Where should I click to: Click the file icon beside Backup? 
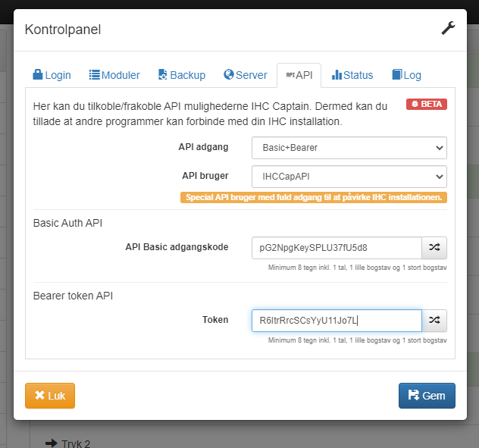(162, 74)
